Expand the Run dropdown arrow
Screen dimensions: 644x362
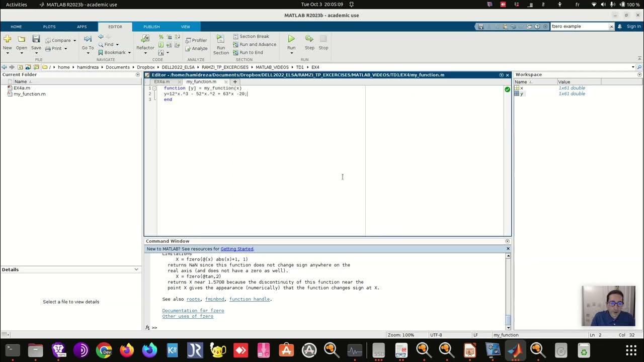point(291,53)
